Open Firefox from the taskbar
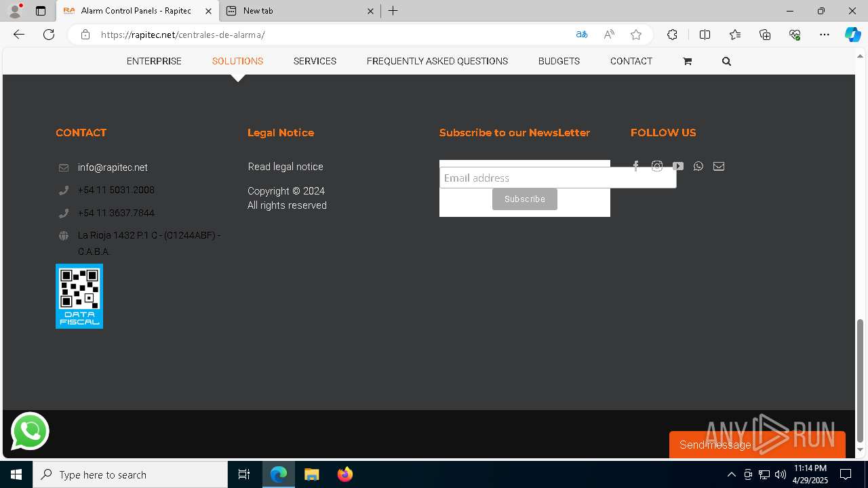The height and width of the screenshot is (488, 868). click(x=345, y=474)
